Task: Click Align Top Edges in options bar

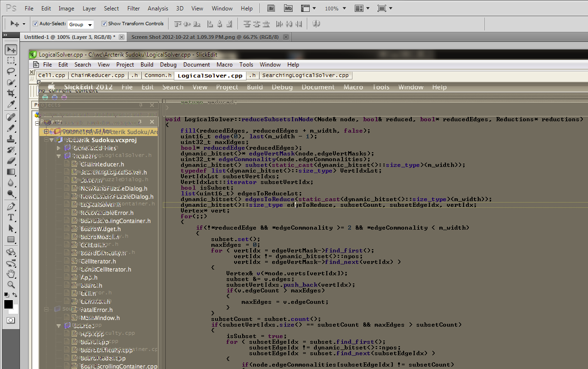Action: (x=178, y=24)
